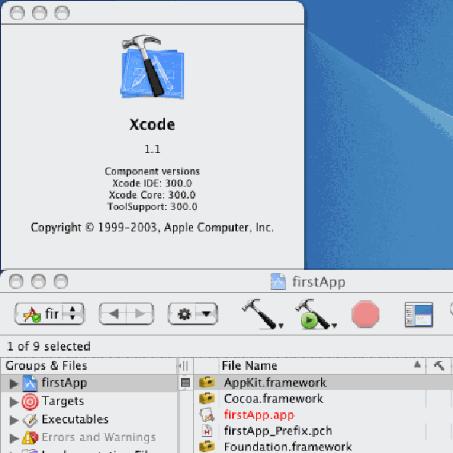Close the firstApp project window
This screenshot has height=453, width=453.
[x=16, y=281]
